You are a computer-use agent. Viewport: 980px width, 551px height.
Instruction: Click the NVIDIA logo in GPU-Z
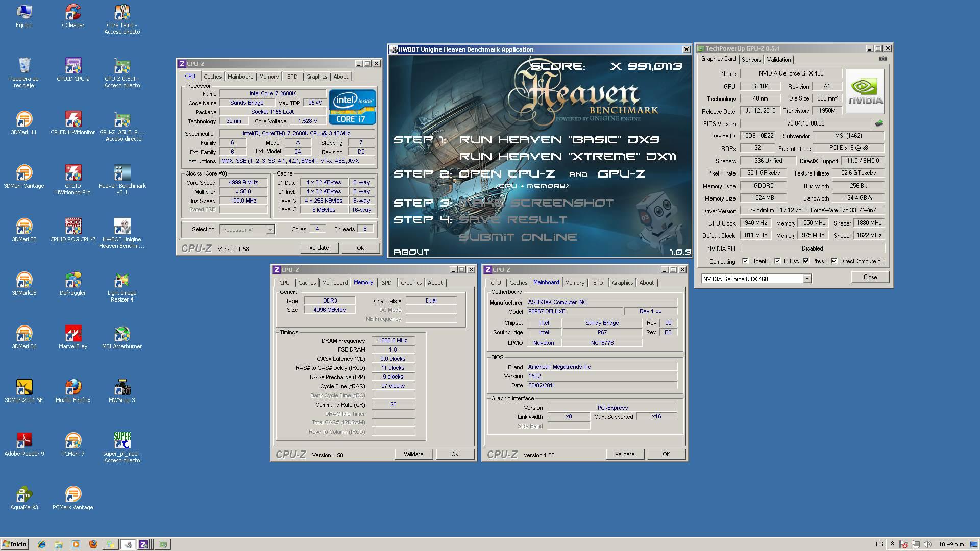point(865,91)
